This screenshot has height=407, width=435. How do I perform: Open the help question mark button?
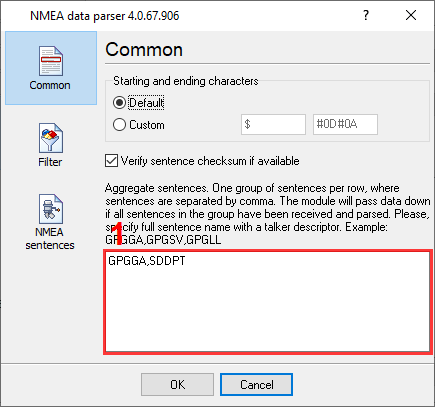coord(366,15)
